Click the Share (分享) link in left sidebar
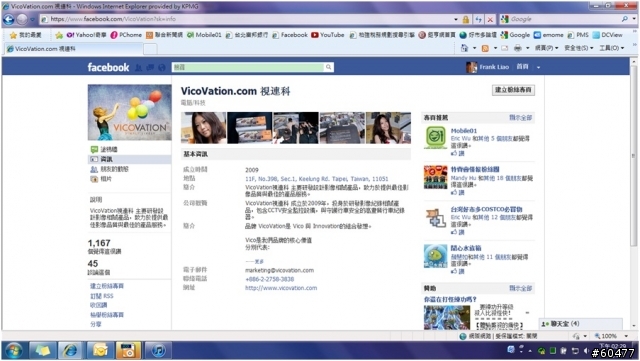Image resolution: width=640 pixels, height=361 pixels. [96, 324]
